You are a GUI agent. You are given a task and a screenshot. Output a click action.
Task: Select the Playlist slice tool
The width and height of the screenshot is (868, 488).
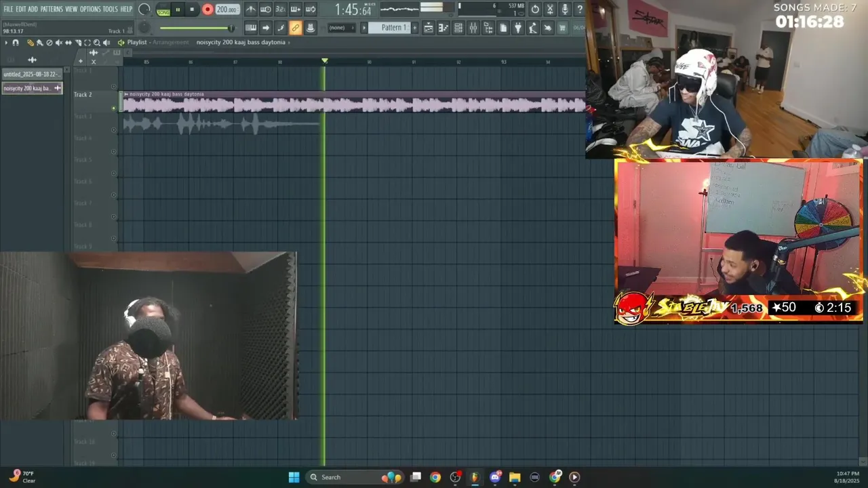pos(78,43)
